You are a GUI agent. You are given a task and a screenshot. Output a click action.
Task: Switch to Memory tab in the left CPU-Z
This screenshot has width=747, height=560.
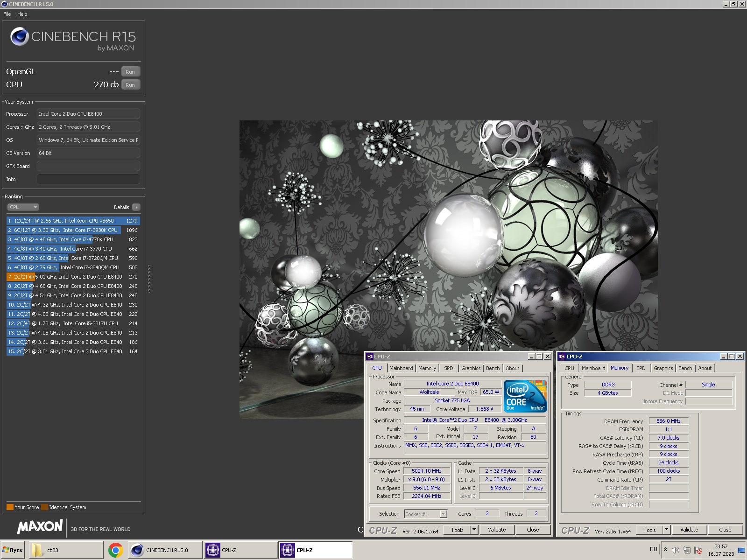(x=427, y=368)
